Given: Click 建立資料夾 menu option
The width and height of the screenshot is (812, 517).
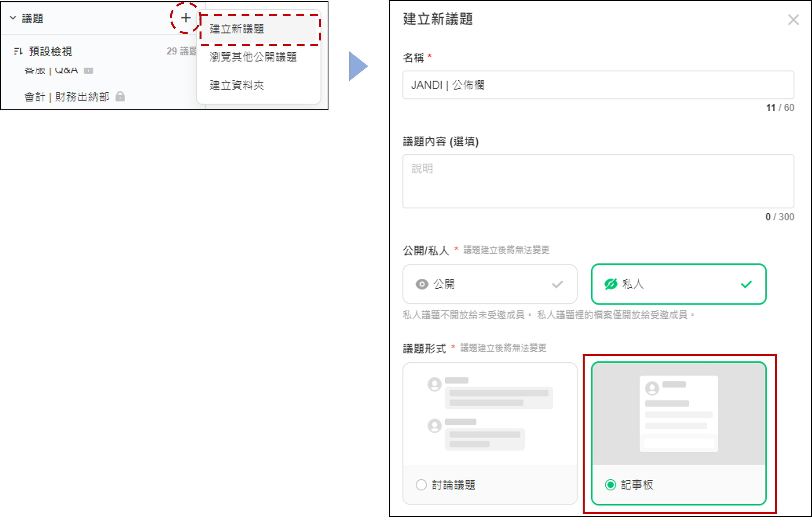Looking at the screenshot, I should [237, 85].
